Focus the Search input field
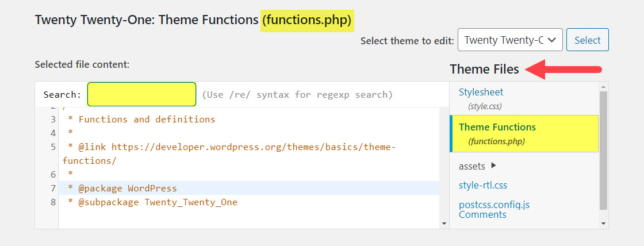The image size is (644, 246). point(141,94)
